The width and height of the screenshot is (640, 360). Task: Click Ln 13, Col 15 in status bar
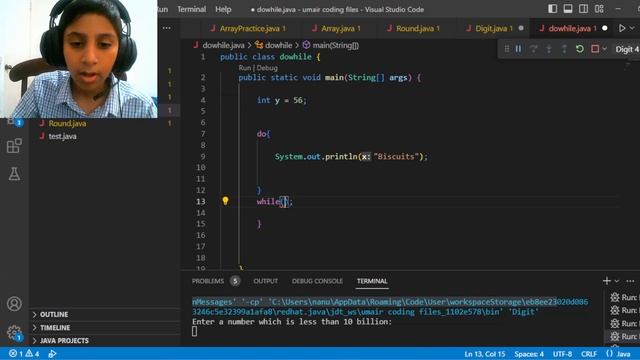484,353
